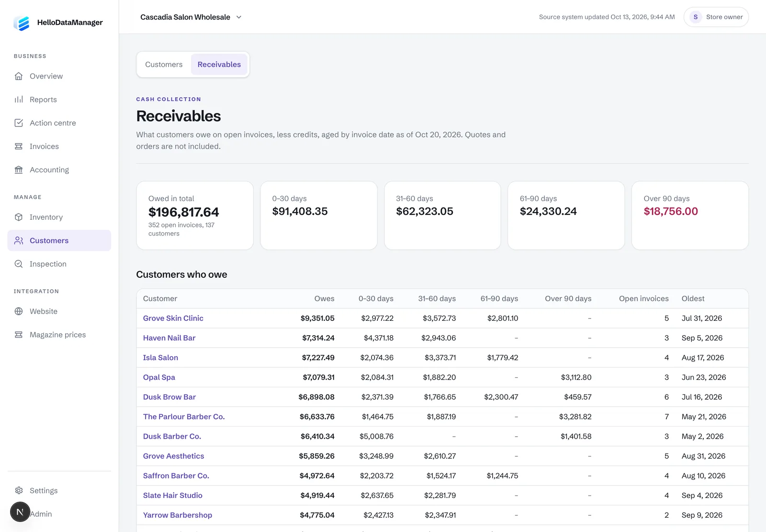Open the Opal Spa customer link
The width and height of the screenshot is (766, 532).
159,377
